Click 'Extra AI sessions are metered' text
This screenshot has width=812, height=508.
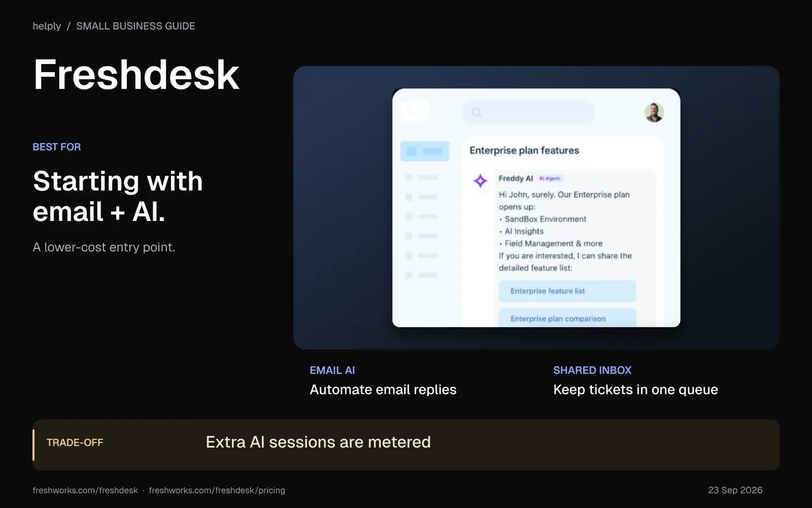click(318, 442)
